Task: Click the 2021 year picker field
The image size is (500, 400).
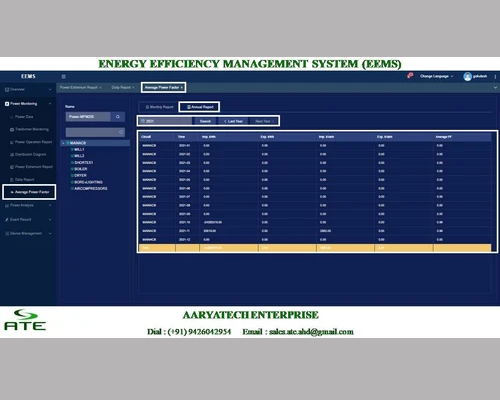Action: (166, 121)
